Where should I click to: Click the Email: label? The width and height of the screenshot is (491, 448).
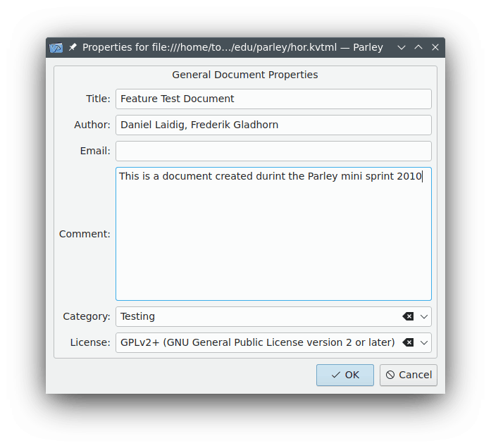(95, 151)
